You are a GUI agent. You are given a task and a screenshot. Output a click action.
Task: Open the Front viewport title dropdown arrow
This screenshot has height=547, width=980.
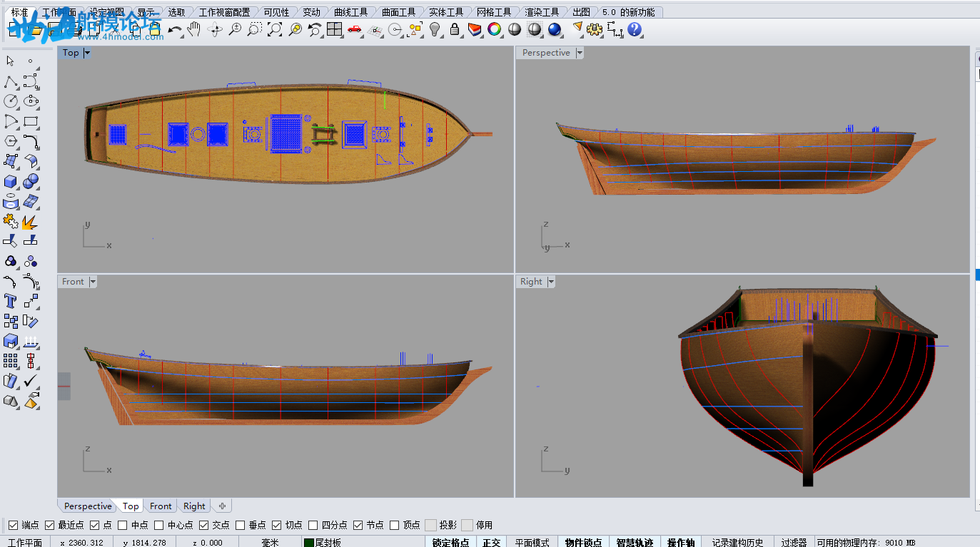pos(93,282)
